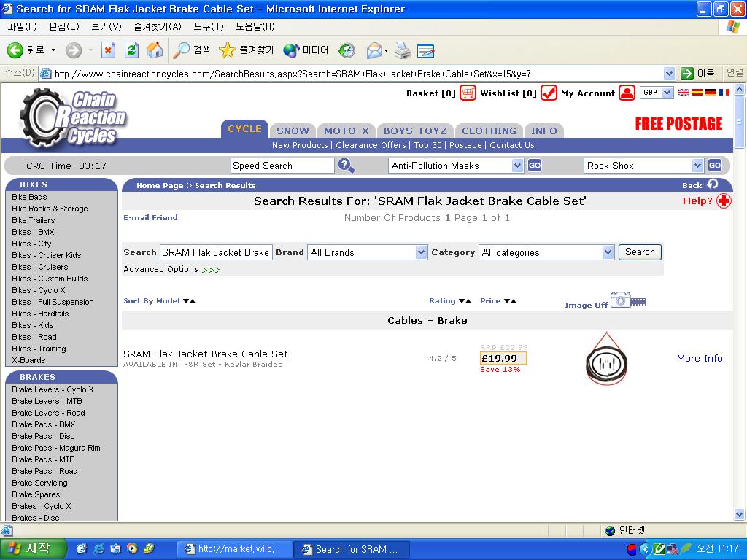The width and height of the screenshot is (747, 560).
Task: Click the Speed Search magnifier icon
Action: [347, 166]
